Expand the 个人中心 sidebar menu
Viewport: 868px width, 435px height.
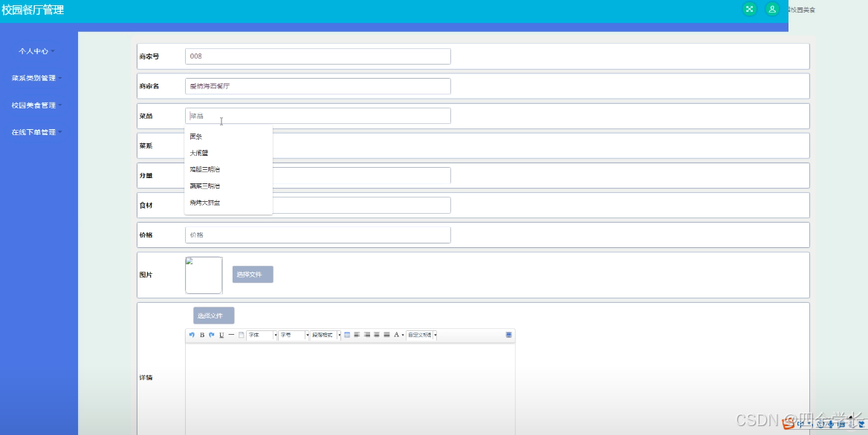point(36,51)
